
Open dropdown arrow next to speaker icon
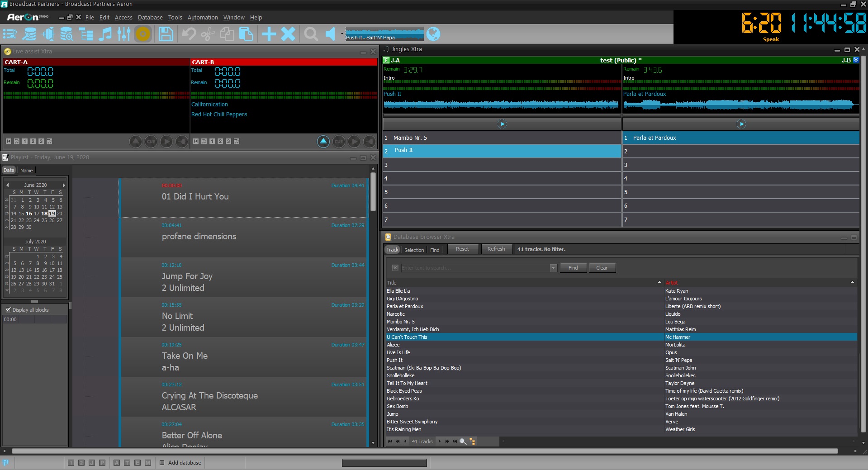(x=342, y=34)
